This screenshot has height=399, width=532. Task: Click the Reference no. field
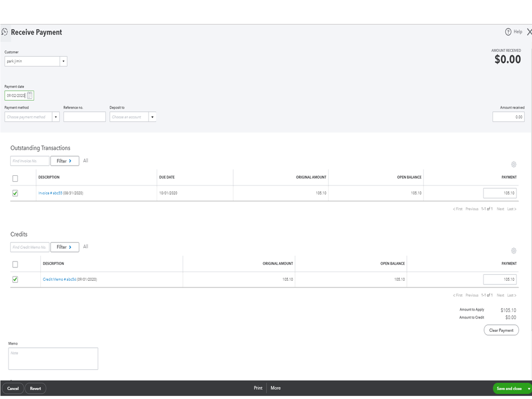tap(85, 117)
